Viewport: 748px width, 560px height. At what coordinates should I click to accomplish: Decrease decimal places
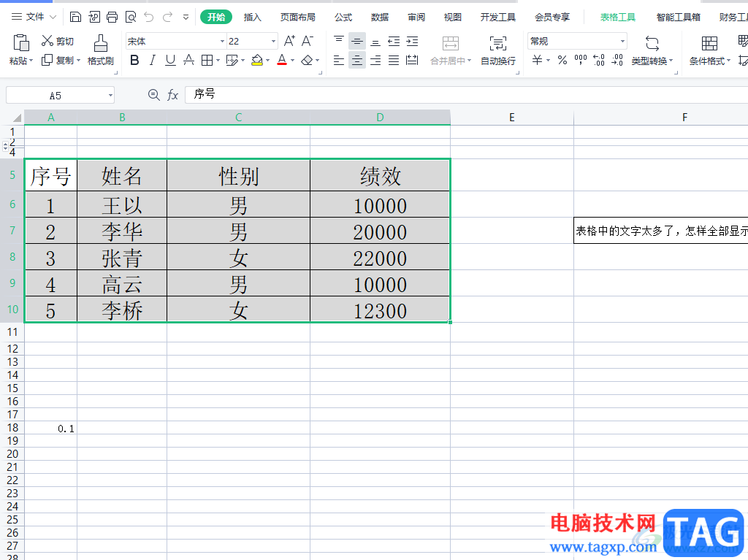pyautogui.click(x=617, y=60)
